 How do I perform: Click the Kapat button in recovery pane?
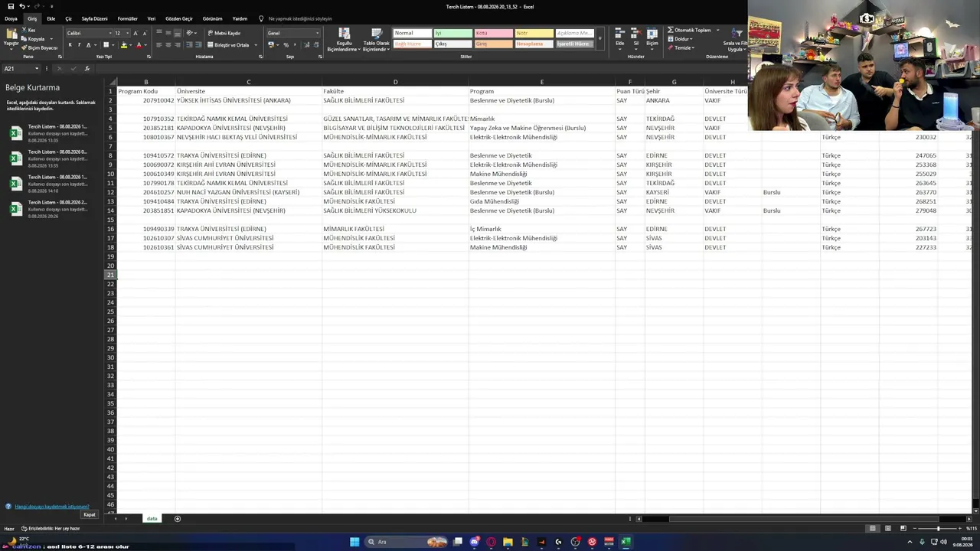pos(90,514)
